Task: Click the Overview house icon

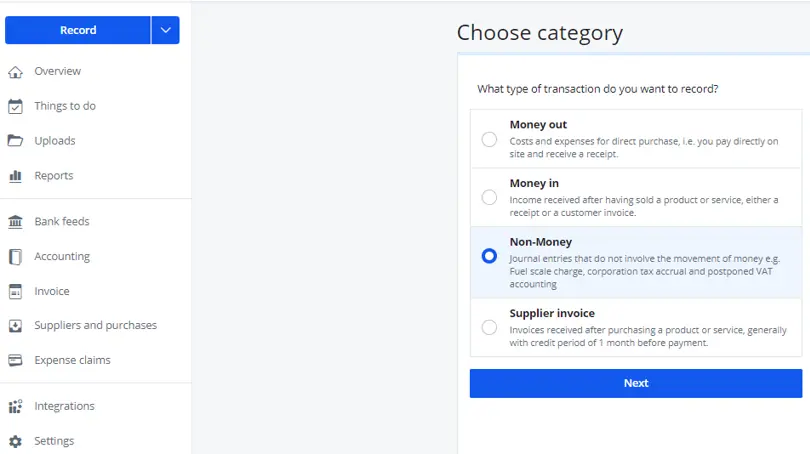Action: 15,72
